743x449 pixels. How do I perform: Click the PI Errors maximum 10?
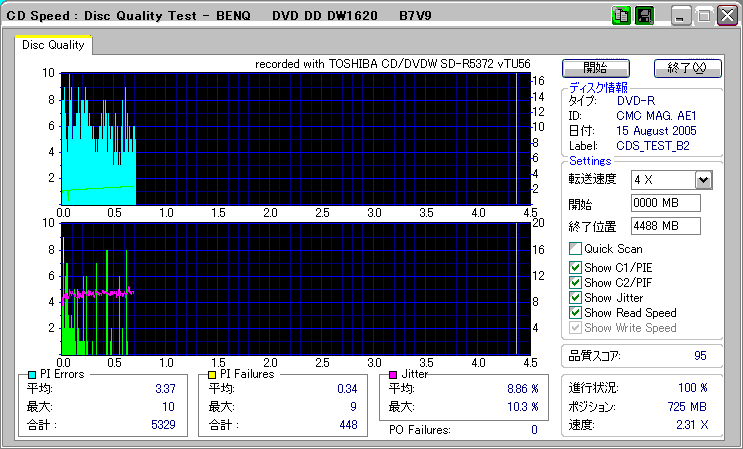coord(168,407)
